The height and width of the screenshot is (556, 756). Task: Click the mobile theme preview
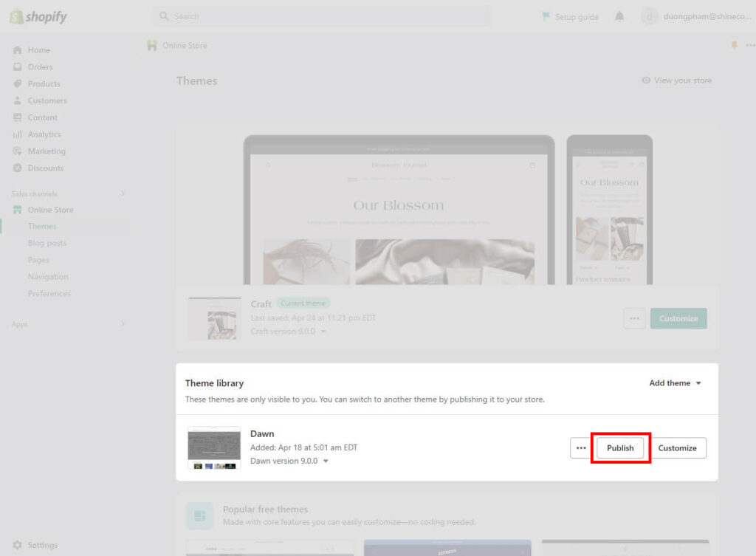point(609,210)
